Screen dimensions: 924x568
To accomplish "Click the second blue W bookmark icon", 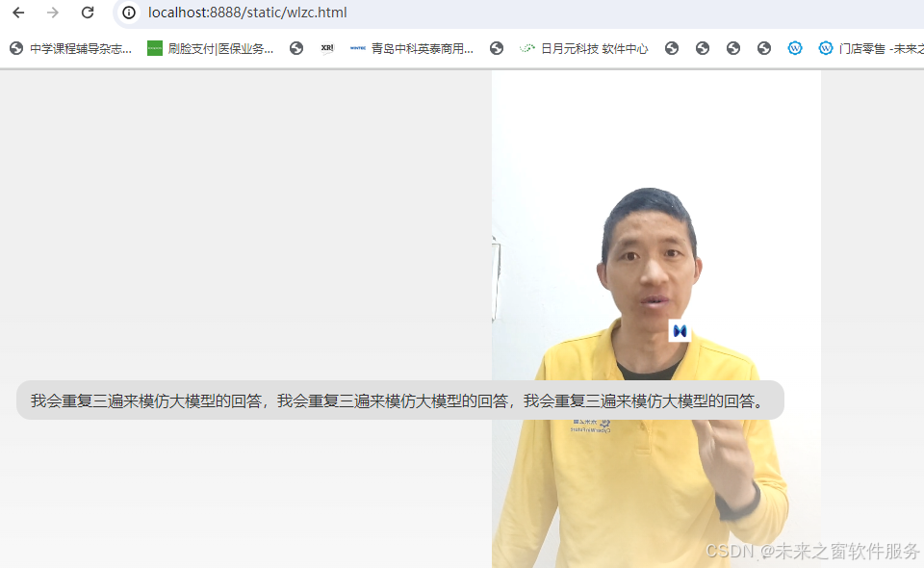I will [x=826, y=47].
